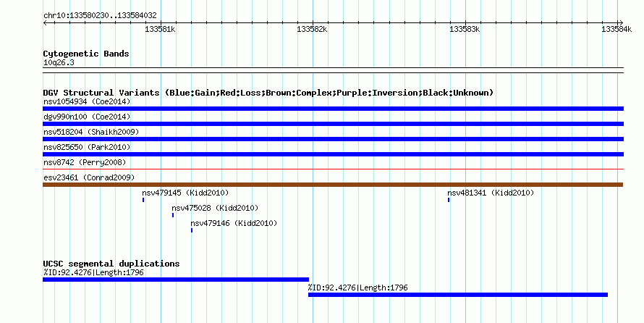644x323 pixels.
Task: Click the 10q26.3 band label
Action: 59,63
